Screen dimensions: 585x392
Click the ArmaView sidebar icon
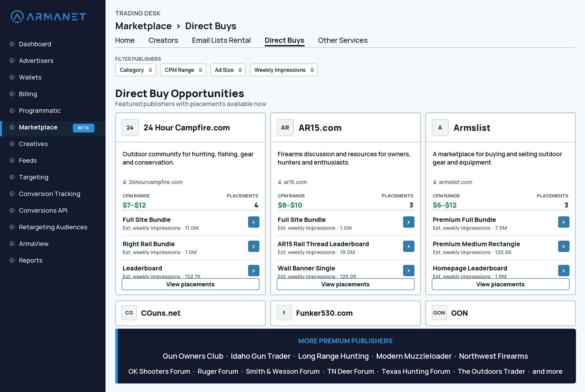pyautogui.click(x=12, y=244)
